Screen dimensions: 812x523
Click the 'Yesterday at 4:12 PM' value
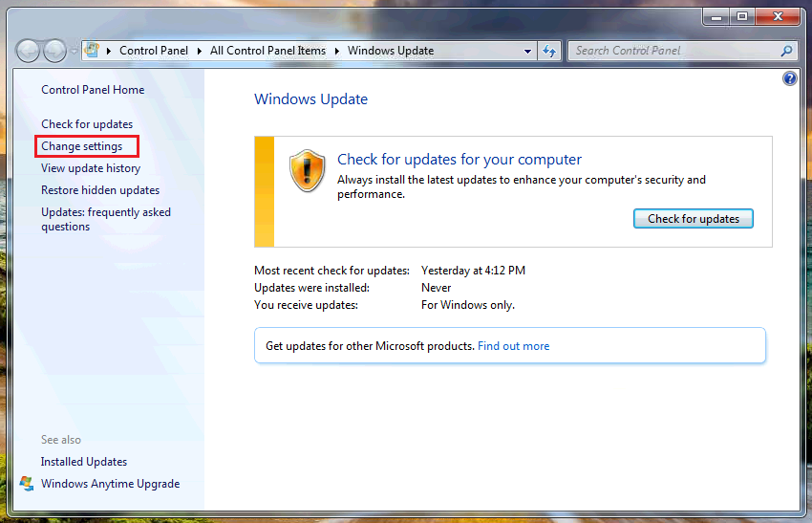coord(473,271)
